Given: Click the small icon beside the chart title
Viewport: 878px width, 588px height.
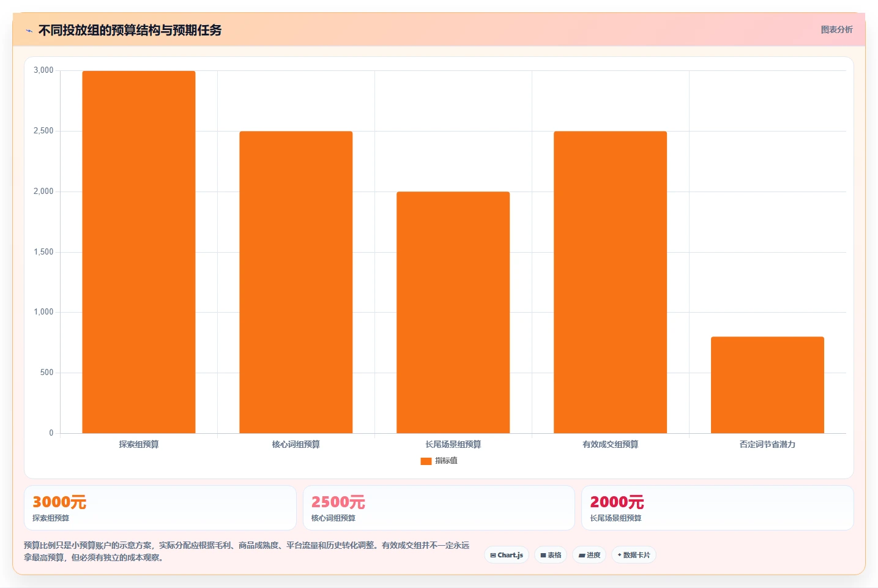Looking at the screenshot, I should pyautogui.click(x=29, y=31).
